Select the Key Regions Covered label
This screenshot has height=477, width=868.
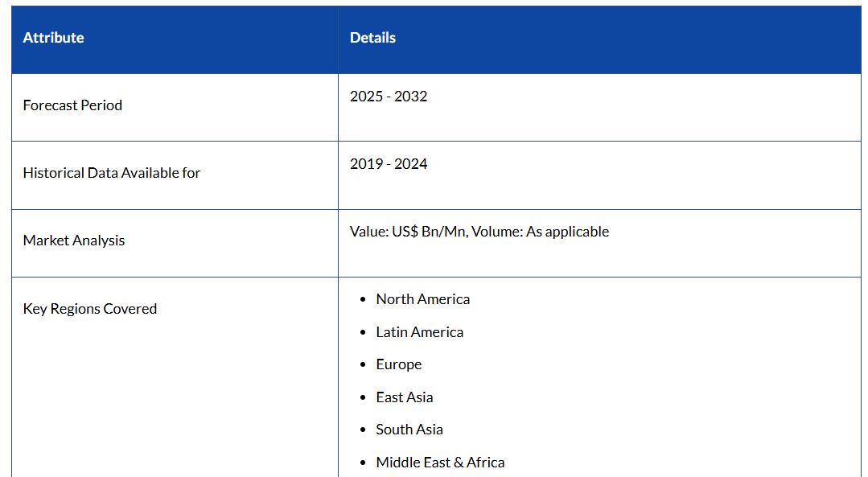[90, 309]
